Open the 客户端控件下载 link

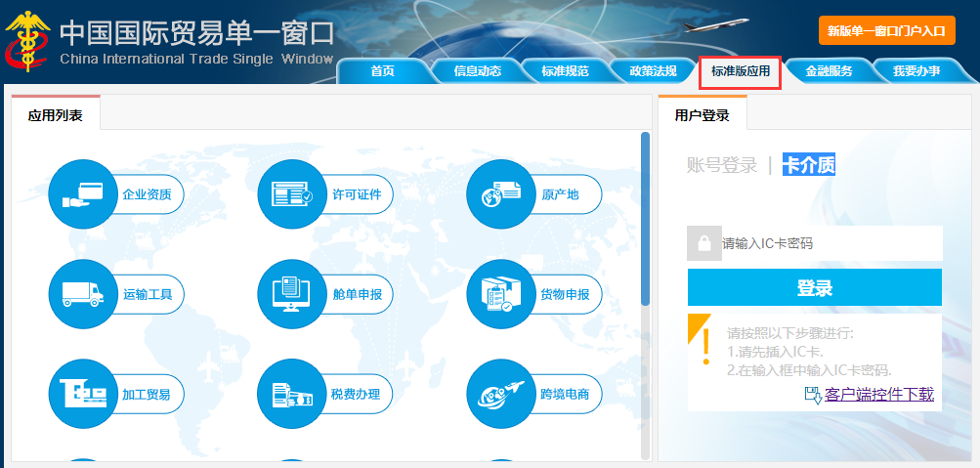[879, 395]
